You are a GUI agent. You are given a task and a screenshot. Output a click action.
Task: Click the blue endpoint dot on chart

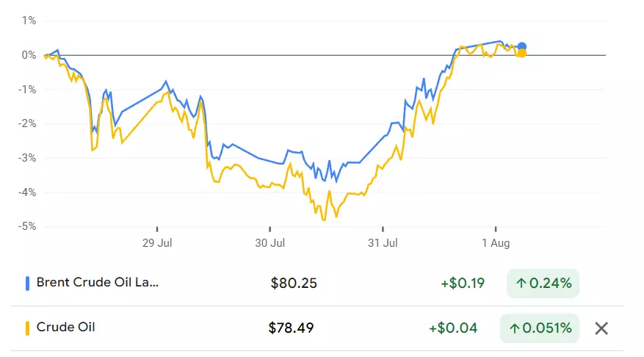coord(522,46)
